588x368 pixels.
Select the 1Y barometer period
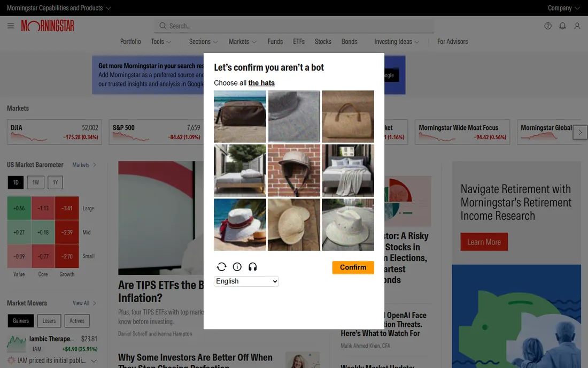point(56,183)
